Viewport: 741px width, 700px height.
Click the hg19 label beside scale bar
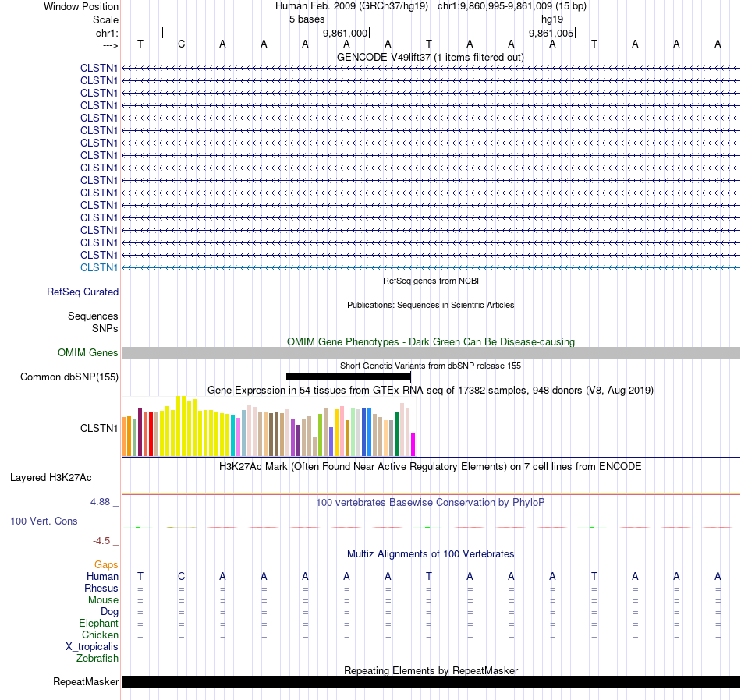(x=552, y=19)
